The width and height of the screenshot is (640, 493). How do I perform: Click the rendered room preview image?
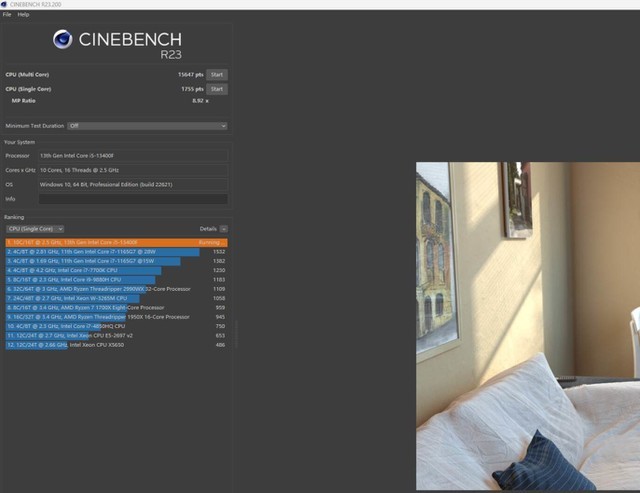pyautogui.click(x=528, y=326)
